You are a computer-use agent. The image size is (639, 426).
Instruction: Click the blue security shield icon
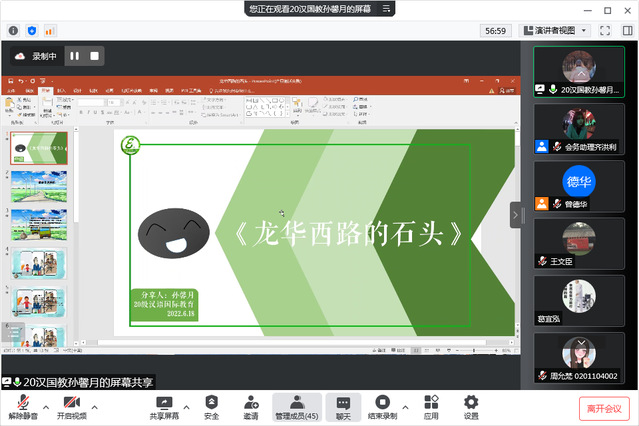pos(35,31)
